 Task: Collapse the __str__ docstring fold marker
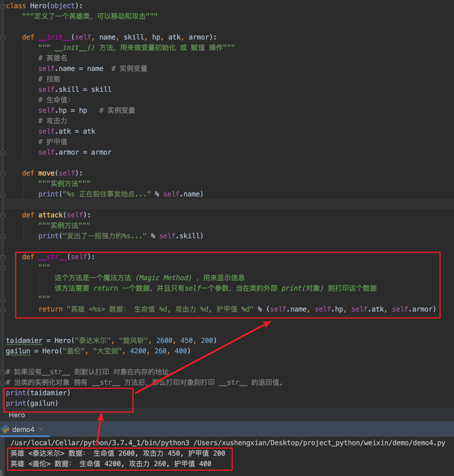3,268
